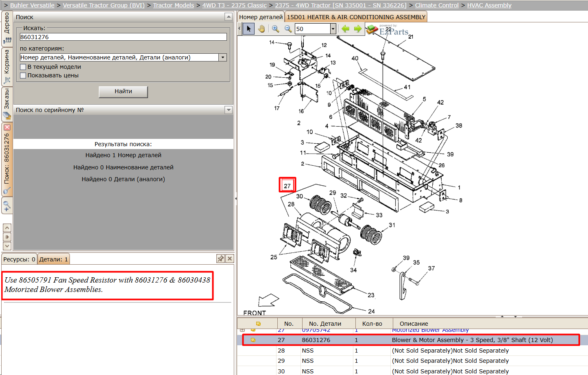
Task: Go to Climate Control breadcrumb
Action: click(x=437, y=5)
